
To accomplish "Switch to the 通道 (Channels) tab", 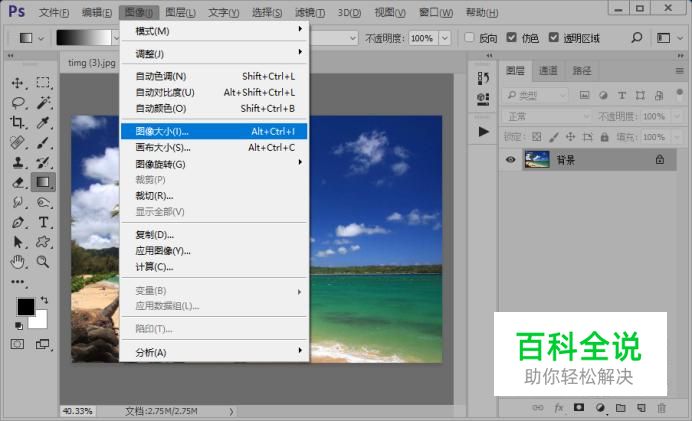I will coord(548,71).
